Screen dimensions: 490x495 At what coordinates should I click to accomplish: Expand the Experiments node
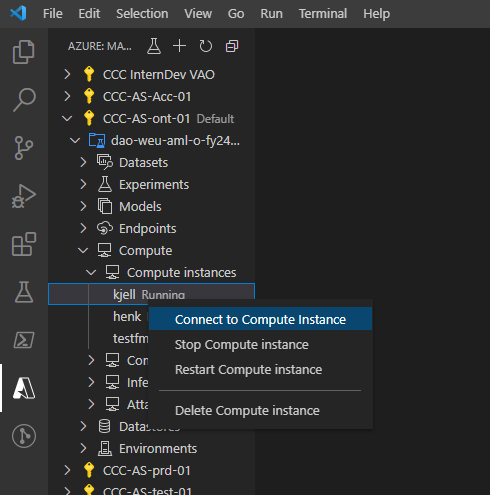click(x=83, y=184)
